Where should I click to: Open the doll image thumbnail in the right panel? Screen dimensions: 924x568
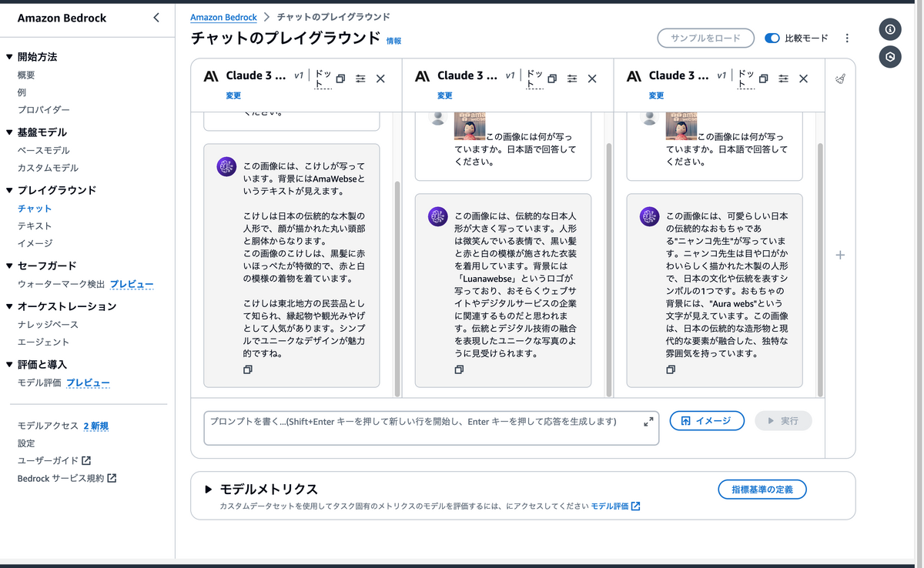coord(681,125)
